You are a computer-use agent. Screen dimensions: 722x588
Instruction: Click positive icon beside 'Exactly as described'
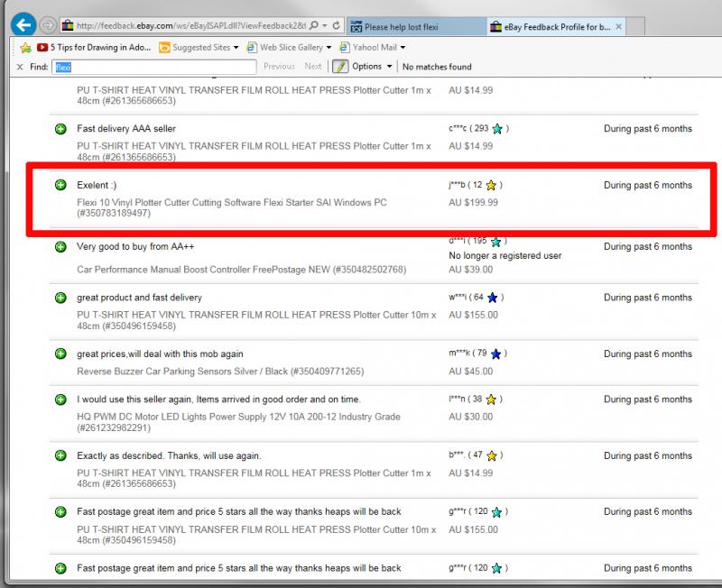click(60, 455)
